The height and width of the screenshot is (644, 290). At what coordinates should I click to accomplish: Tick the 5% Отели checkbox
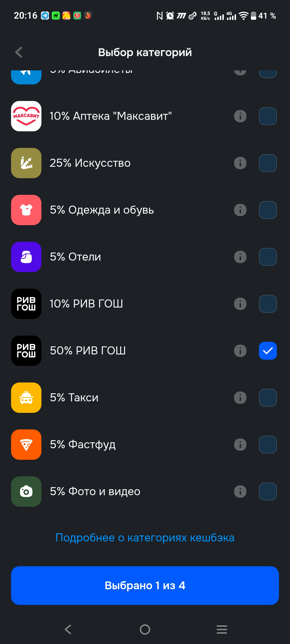pos(267,257)
